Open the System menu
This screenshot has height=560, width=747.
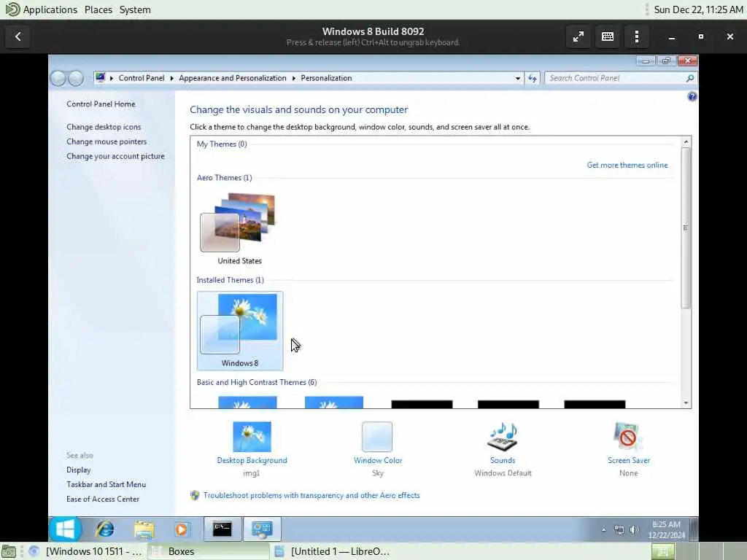[x=135, y=9]
